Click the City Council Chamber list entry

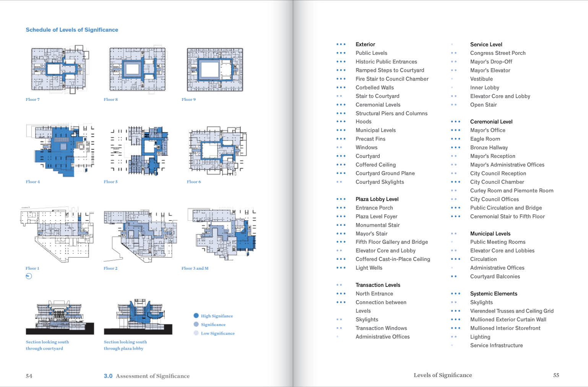pyautogui.click(x=497, y=182)
